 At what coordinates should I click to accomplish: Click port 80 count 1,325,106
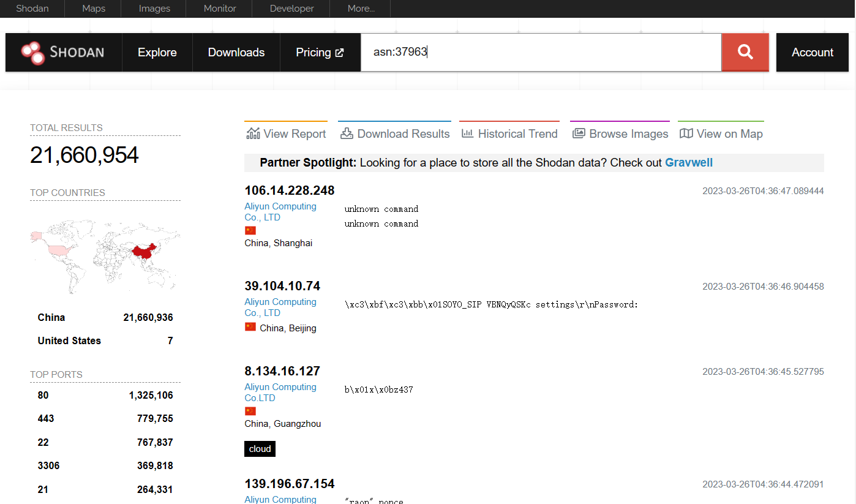[151, 396]
